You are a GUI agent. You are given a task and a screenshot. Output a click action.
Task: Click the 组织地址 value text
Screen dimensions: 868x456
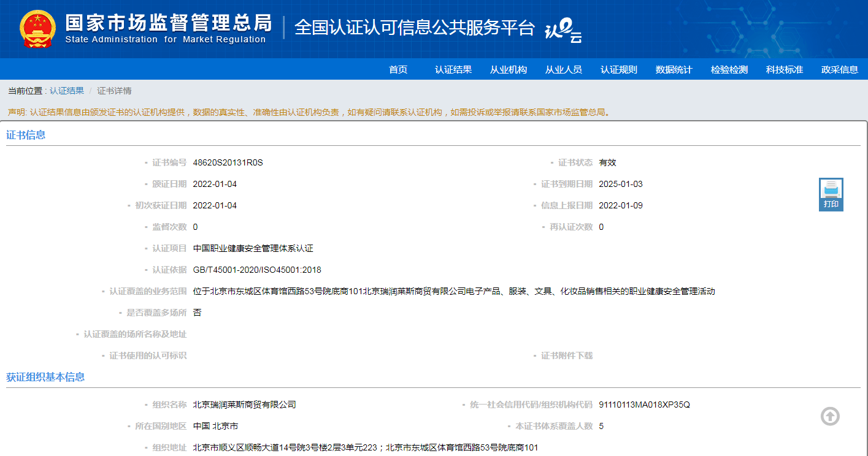click(x=365, y=447)
